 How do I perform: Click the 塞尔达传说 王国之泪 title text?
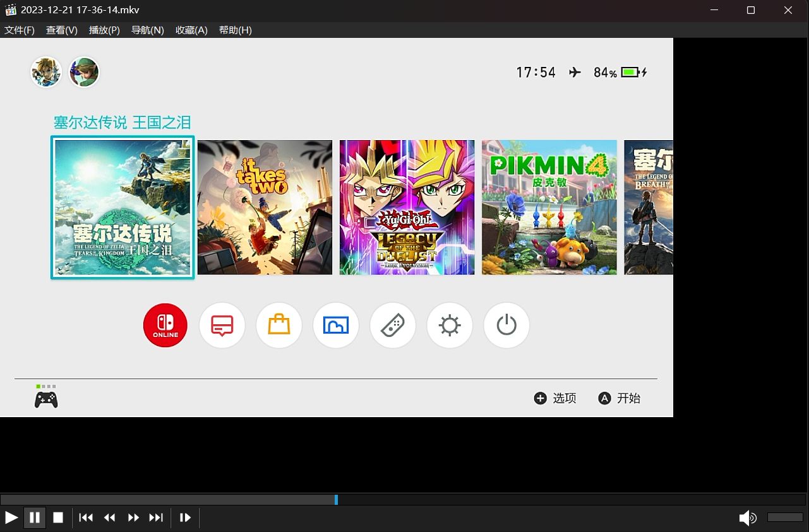[x=122, y=122]
